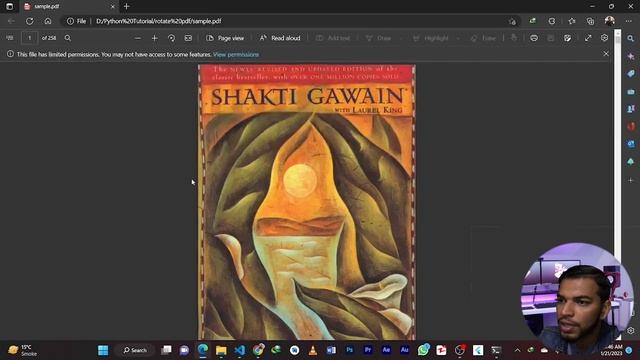Open the weather widget showing Smoke
Screen dimensions: 640x360
point(22,350)
